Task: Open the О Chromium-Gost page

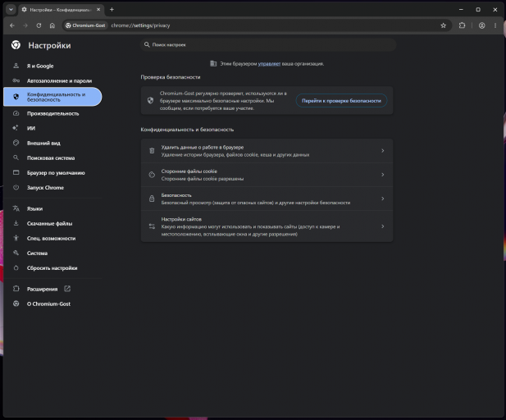Action: coord(52,304)
